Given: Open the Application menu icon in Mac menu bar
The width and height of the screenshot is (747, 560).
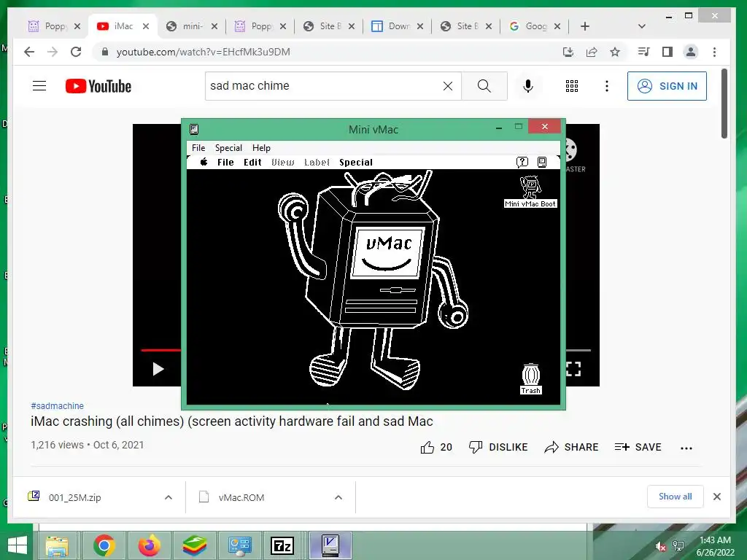Looking at the screenshot, I should [x=542, y=162].
